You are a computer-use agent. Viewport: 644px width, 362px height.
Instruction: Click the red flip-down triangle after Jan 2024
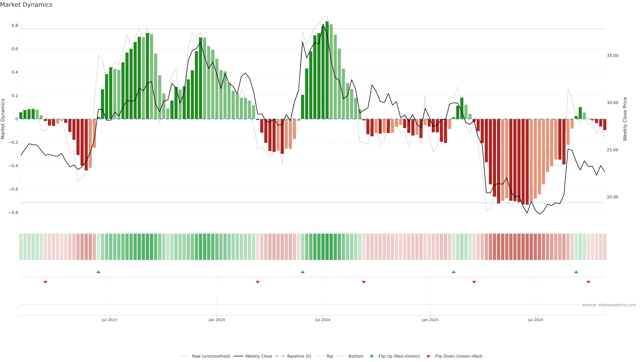(x=257, y=282)
